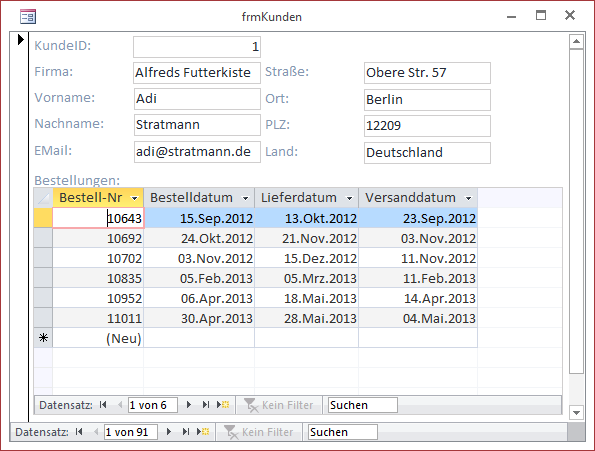Click cell 05.Mrz.2013 in Lieferdatum

[307, 278]
